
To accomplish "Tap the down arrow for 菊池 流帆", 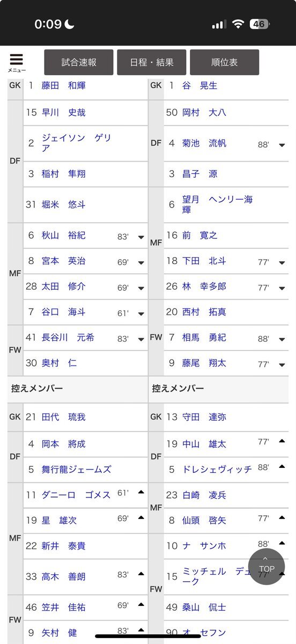I will click(x=282, y=145).
